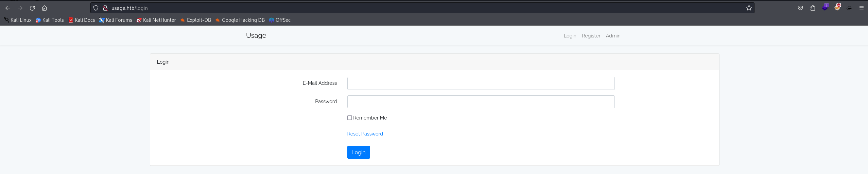868x174 pixels.
Task: Reload the usage.htb page
Action: tap(32, 8)
